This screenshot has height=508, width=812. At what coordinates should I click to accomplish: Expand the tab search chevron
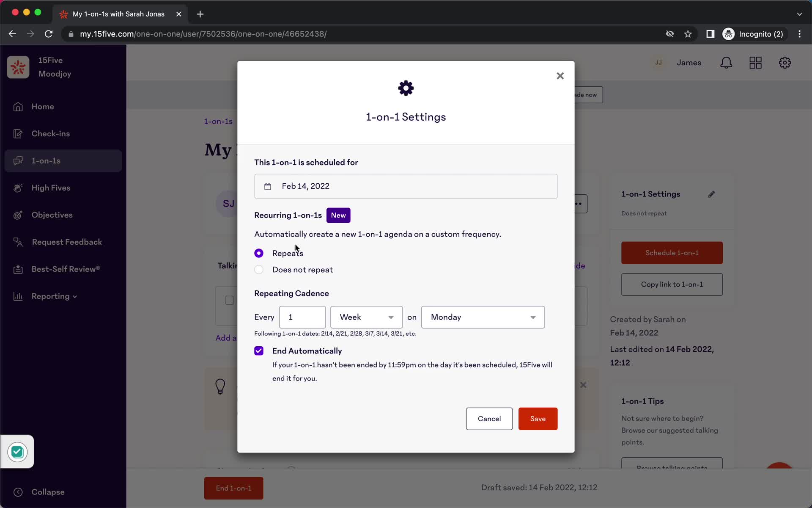(x=799, y=14)
